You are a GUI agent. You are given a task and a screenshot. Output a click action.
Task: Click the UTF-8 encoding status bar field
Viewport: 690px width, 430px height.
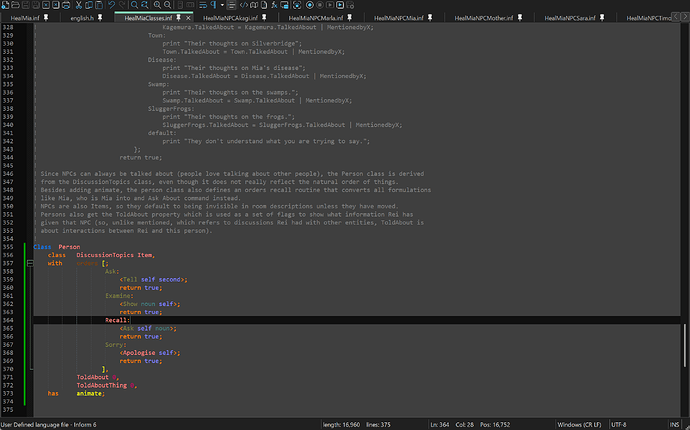point(618,425)
